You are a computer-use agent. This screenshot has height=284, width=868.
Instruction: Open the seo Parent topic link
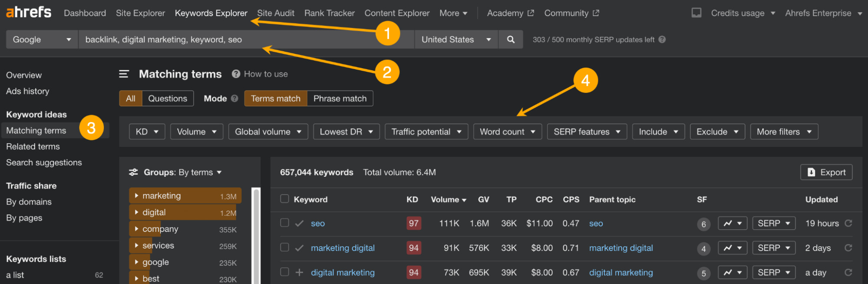click(x=596, y=223)
